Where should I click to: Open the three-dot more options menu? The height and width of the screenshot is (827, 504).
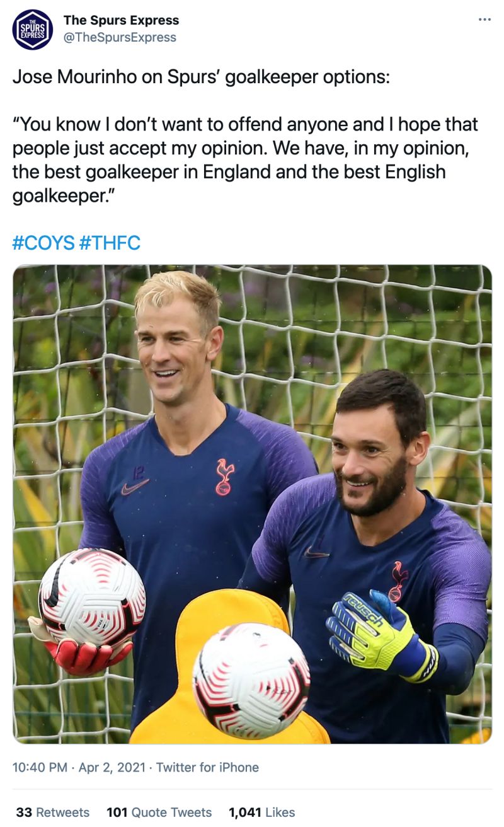point(484,20)
